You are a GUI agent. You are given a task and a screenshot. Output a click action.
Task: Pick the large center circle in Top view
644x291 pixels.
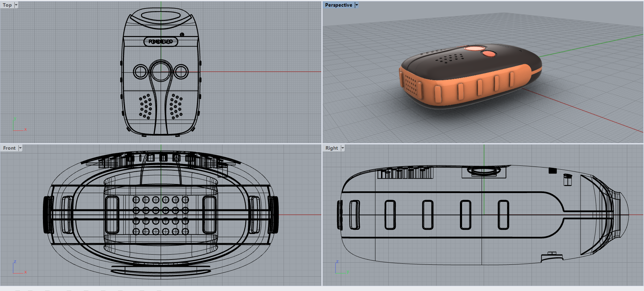pos(161,71)
